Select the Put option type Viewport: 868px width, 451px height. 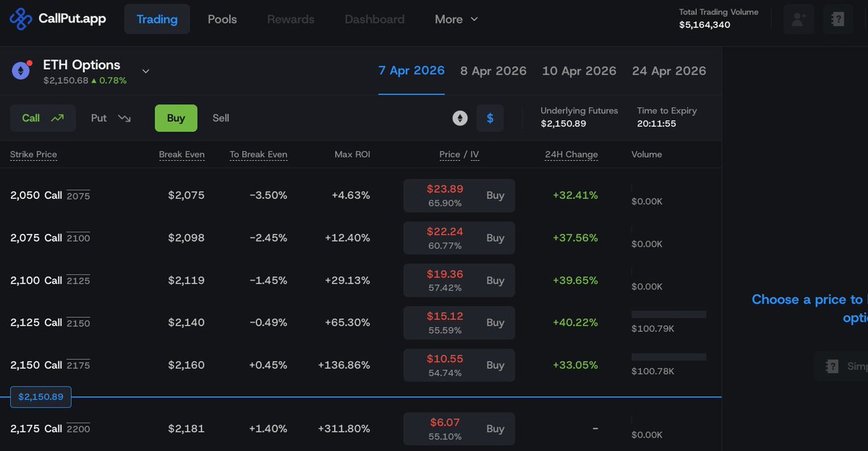point(111,118)
